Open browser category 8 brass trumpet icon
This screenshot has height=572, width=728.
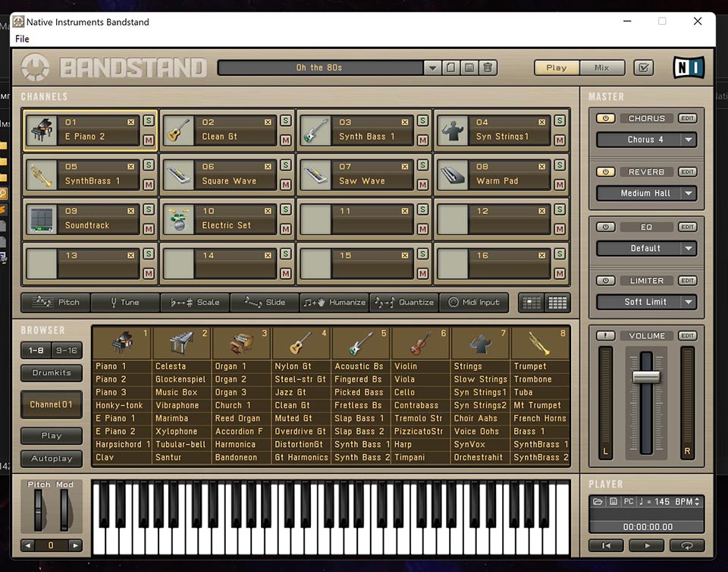tap(539, 344)
